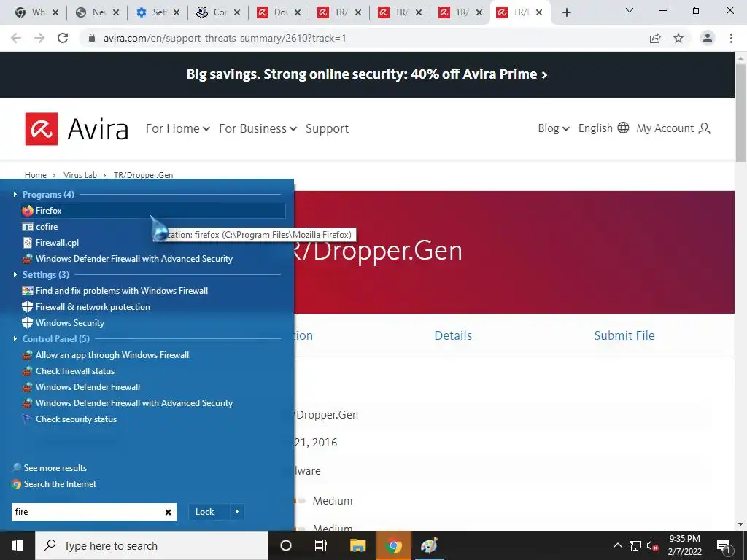The image size is (747, 560).
Task: Share this page icon in address bar
Action: click(x=655, y=38)
